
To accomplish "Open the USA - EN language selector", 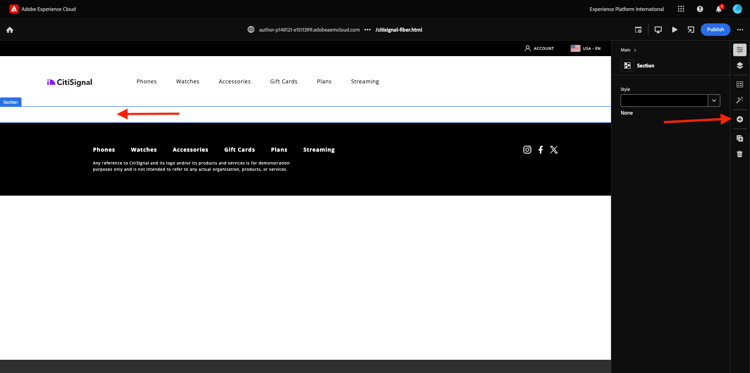I will [586, 48].
